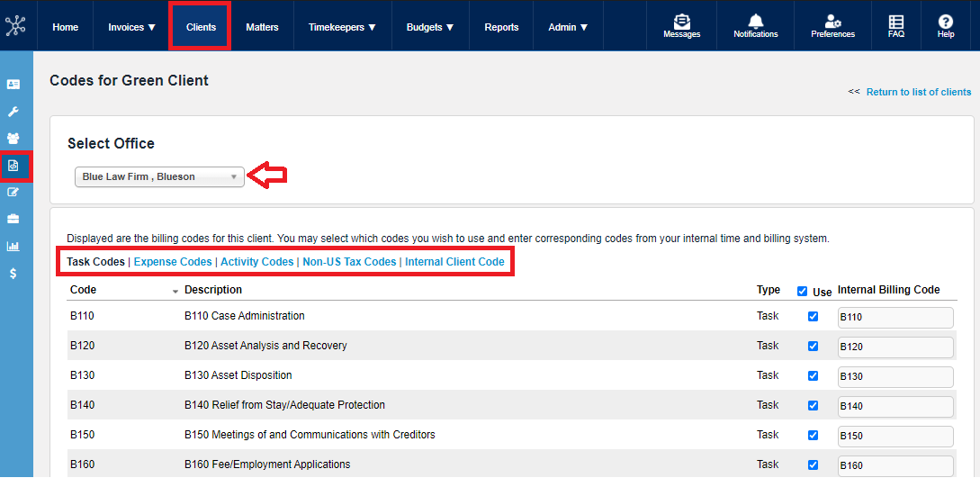Click the B110 internal billing code field
The height and width of the screenshot is (478, 980).
point(895,318)
